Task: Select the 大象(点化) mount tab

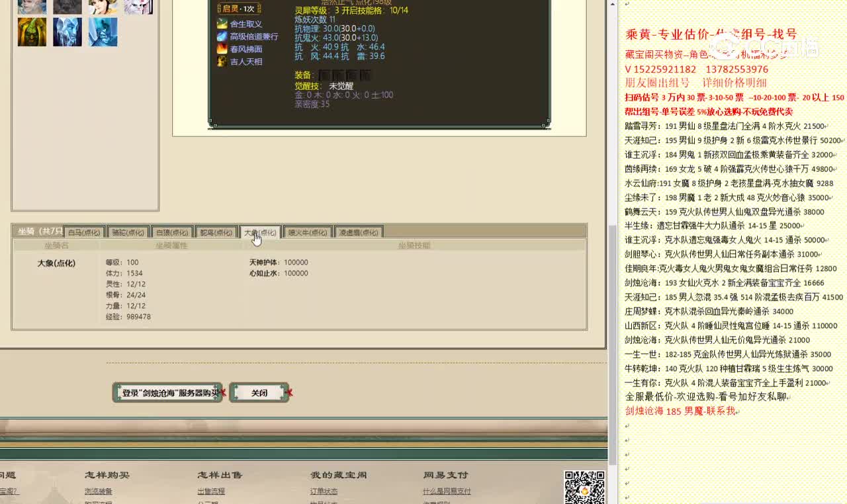Action: 260,232
